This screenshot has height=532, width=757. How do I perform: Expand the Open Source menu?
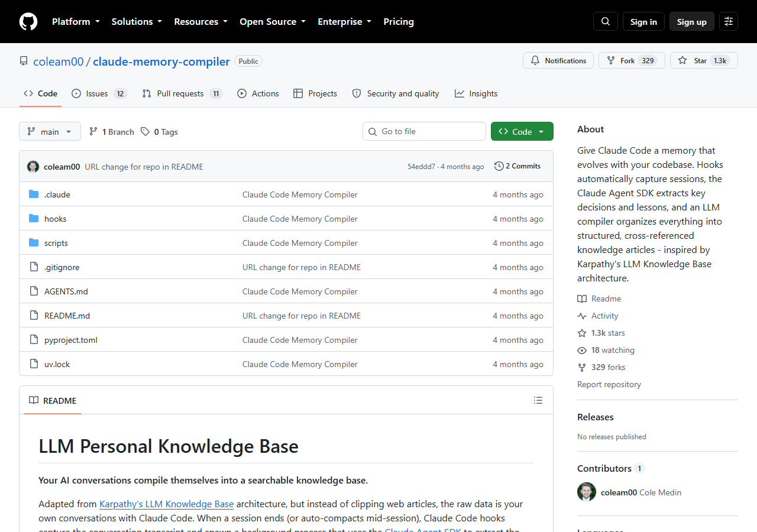(273, 21)
